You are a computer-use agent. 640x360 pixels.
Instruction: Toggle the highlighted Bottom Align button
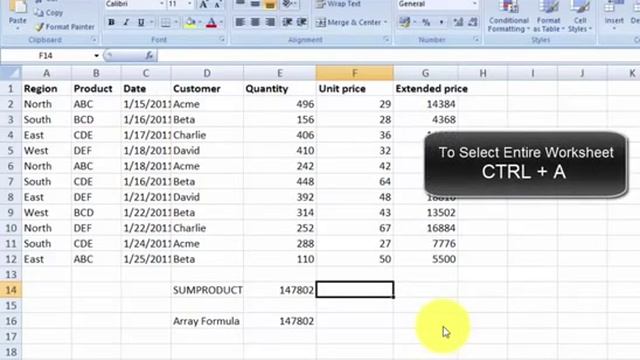click(x=270, y=4)
